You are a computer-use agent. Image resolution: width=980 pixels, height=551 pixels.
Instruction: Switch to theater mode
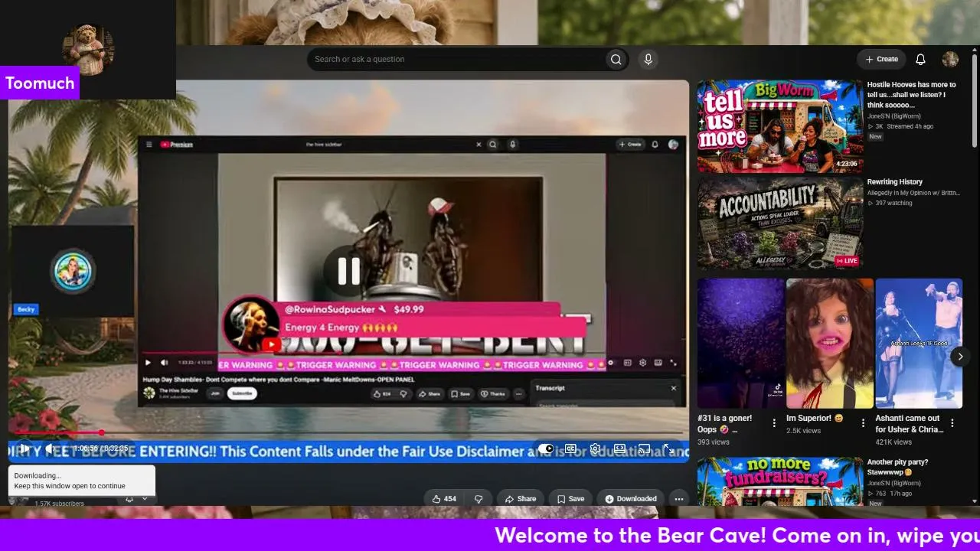point(619,449)
